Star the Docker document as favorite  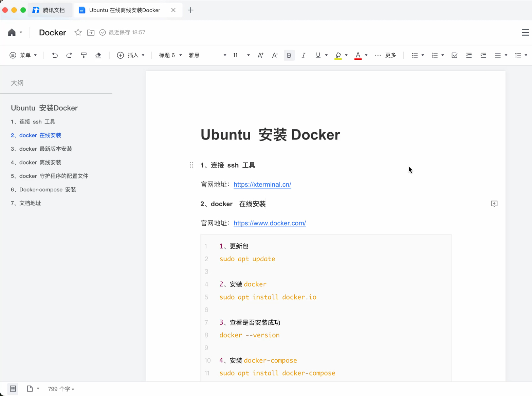click(78, 33)
